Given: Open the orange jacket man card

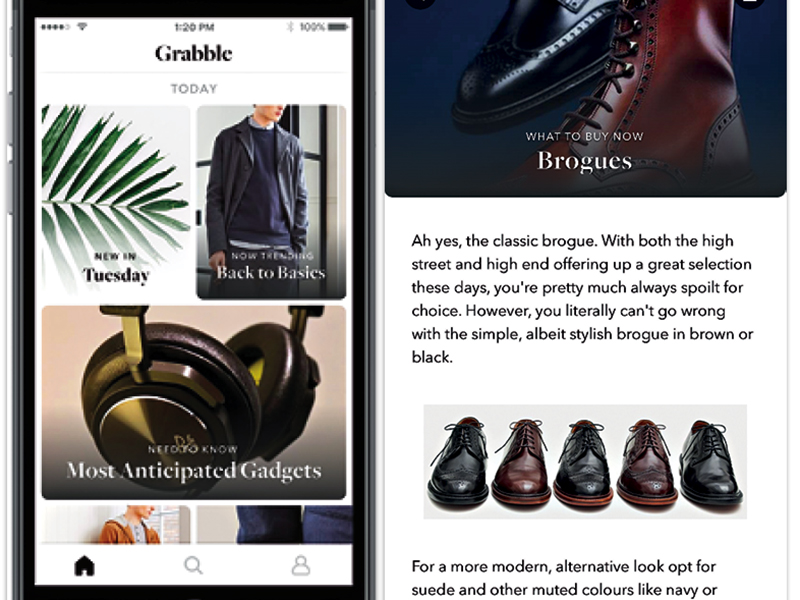Looking at the screenshot, I should click(116, 524).
